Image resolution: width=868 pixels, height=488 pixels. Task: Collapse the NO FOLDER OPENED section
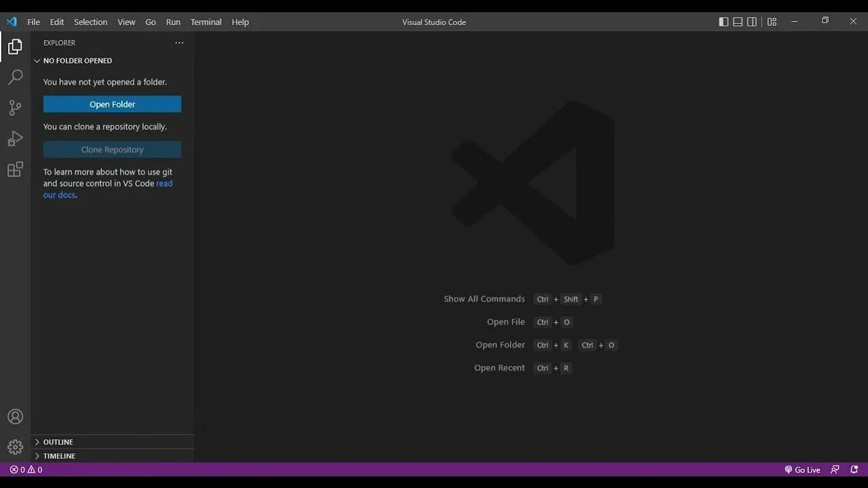point(112,60)
